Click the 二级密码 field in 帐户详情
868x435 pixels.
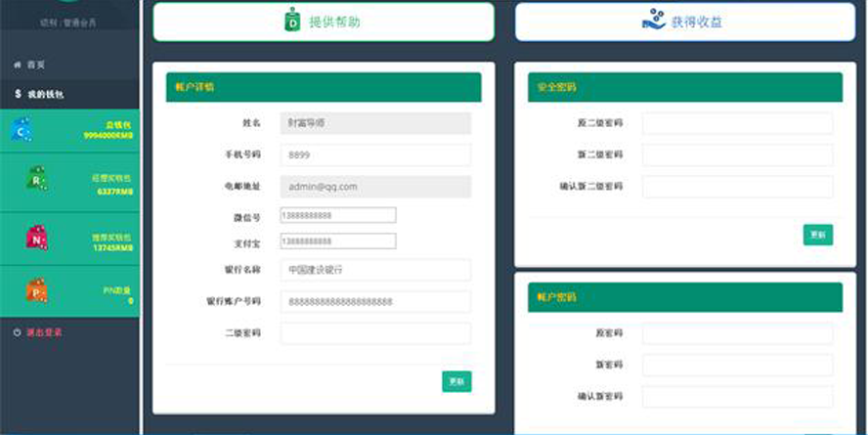click(x=375, y=333)
